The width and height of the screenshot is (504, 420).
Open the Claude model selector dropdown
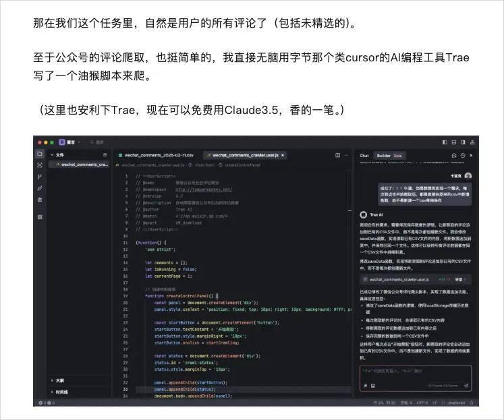click(444, 385)
